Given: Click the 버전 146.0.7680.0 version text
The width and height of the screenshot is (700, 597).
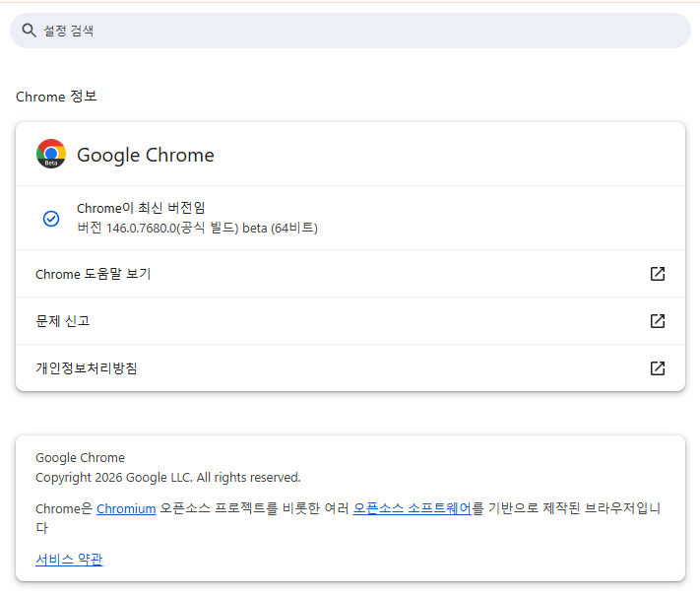Looking at the screenshot, I should (x=197, y=228).
